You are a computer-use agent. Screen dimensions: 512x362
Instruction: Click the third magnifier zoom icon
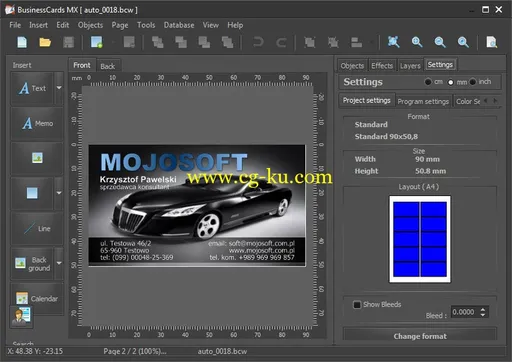point(463,42)
